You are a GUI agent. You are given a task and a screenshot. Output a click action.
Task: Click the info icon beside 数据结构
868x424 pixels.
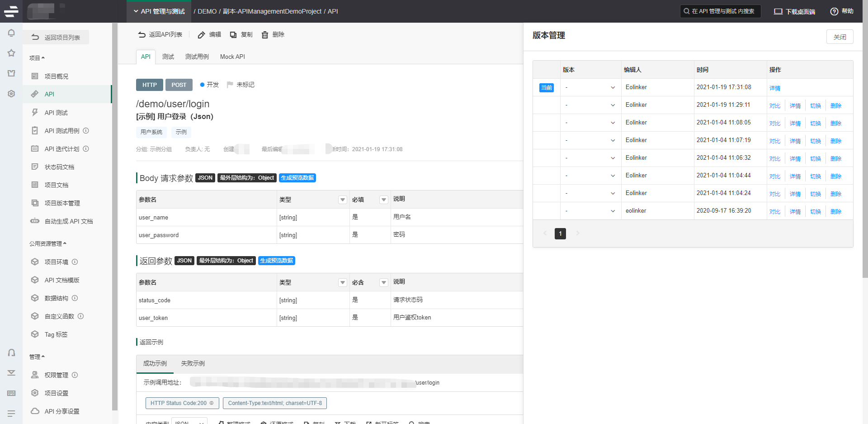click(75, 298)
